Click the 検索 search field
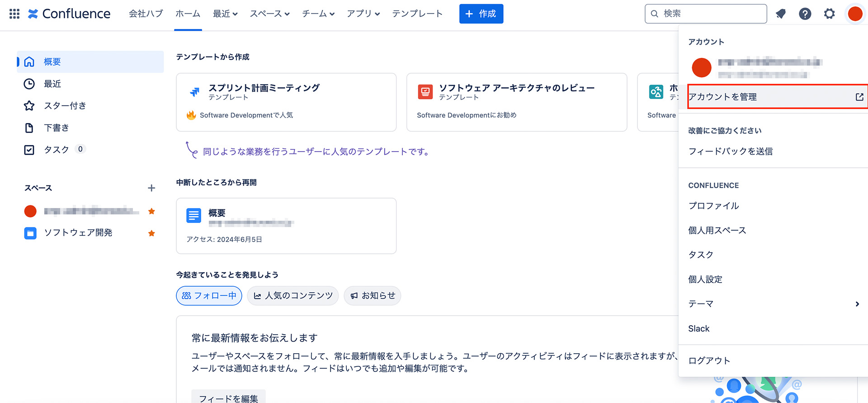This screenshot has height=403, width=868. pyautogui.click(x=706, y=14)
